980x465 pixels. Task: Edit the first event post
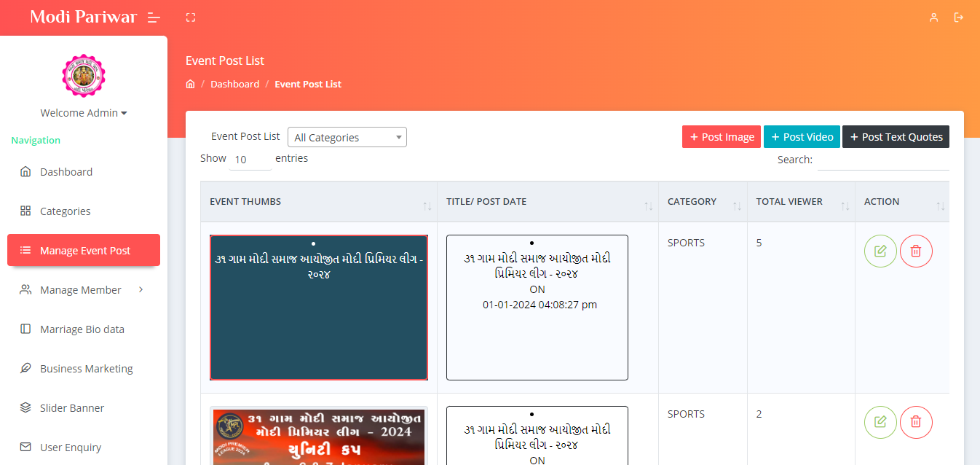[x=880, y=251]
